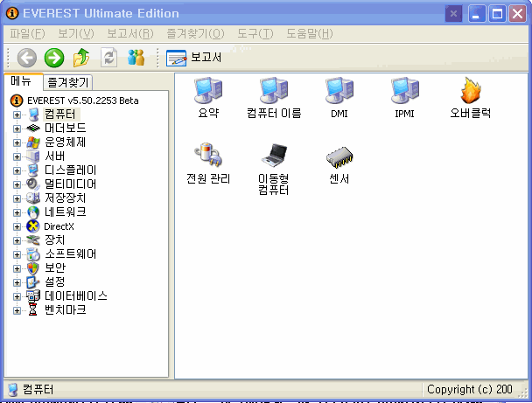Image resolution: width=532 pixels, height=403 pixels.
Task: Open the 컴퓨터 이름 icon
Action: coord(274,97)
